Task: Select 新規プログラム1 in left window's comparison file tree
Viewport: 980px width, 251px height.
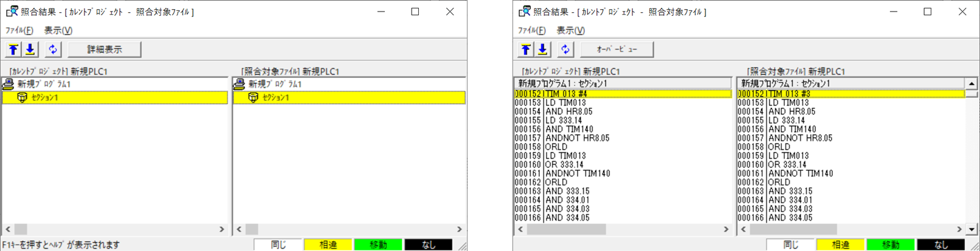Action: pyautogui.click(x=275, y=84)
